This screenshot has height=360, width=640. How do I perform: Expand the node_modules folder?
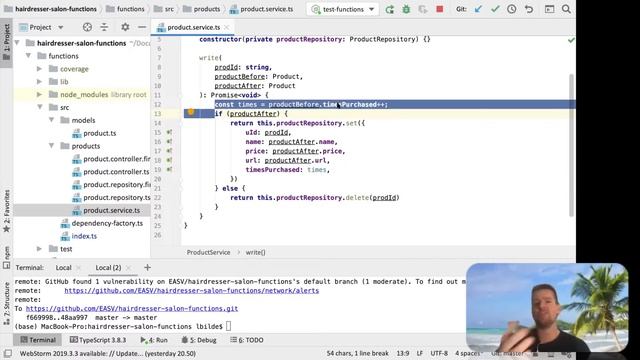(x=40, y=94)
